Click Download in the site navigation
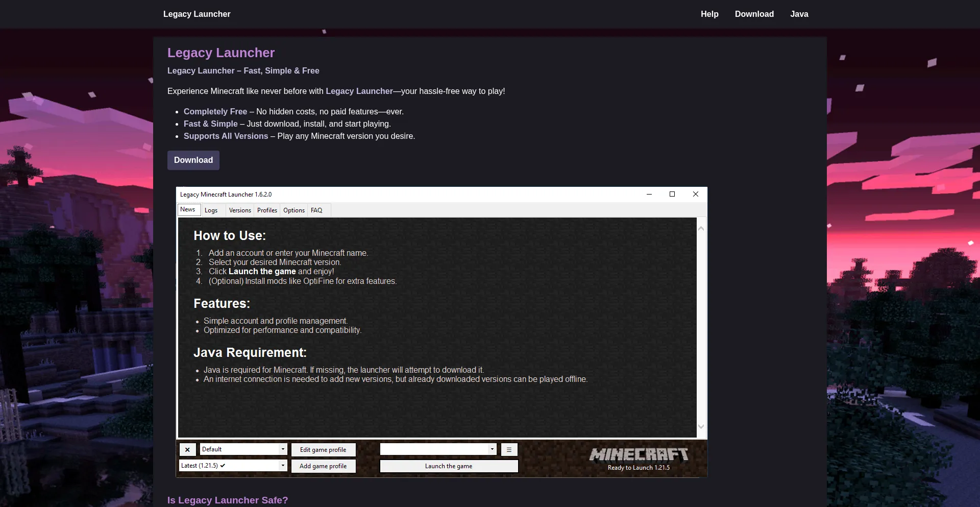Screen dimensions: 980x507 point(754,14)
